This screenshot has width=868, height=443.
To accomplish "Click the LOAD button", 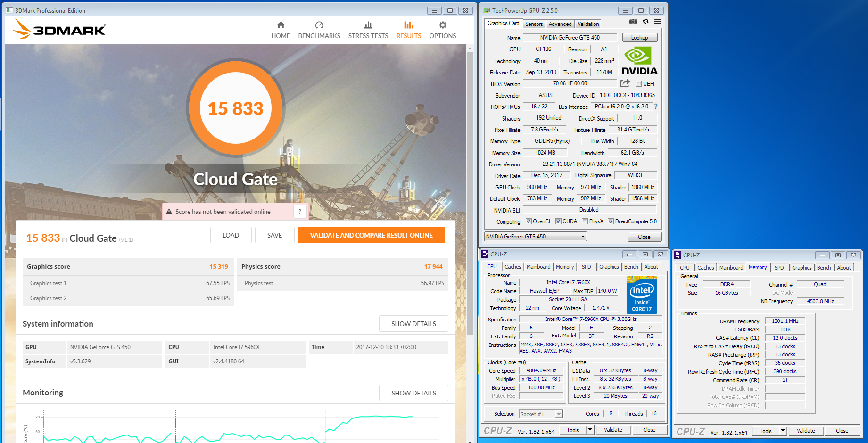I will coord(231,235).
